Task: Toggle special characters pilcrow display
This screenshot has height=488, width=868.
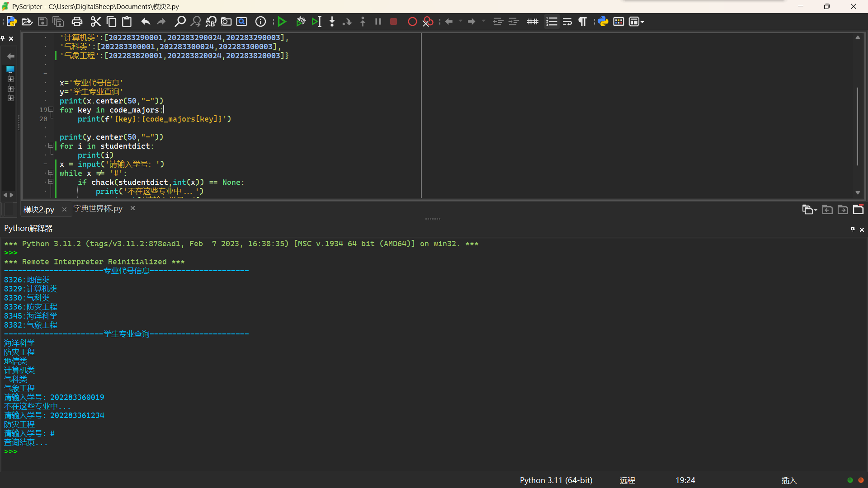Action: (583, 21)
